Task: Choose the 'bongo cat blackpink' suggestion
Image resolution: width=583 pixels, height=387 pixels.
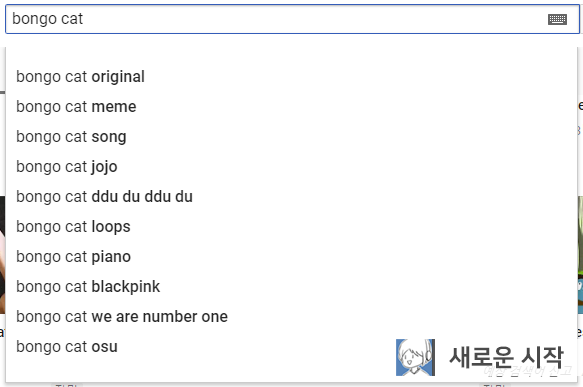Action: [292, 287]
